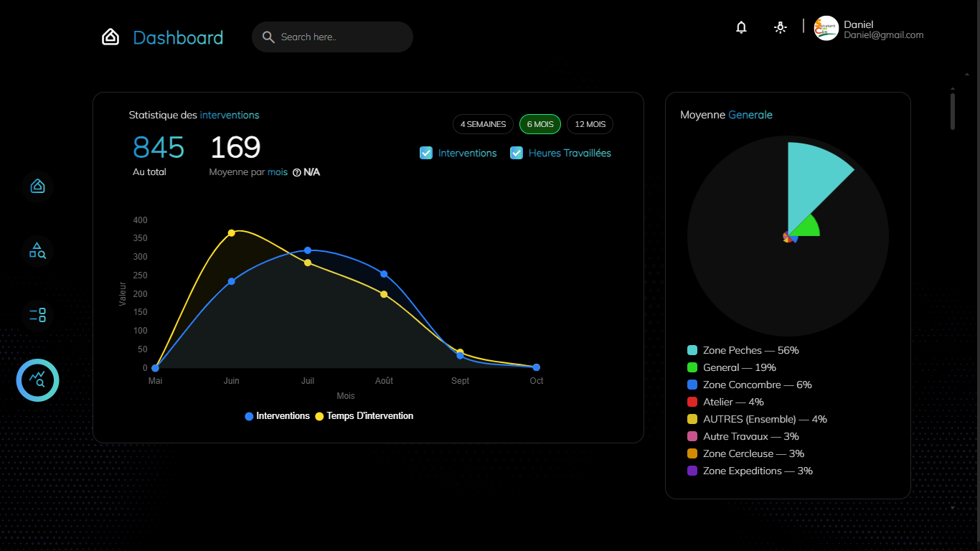Viewport: 980px width, 551px height.
Task: Click the Zone Peches color swatch
Action: [692, 350]
